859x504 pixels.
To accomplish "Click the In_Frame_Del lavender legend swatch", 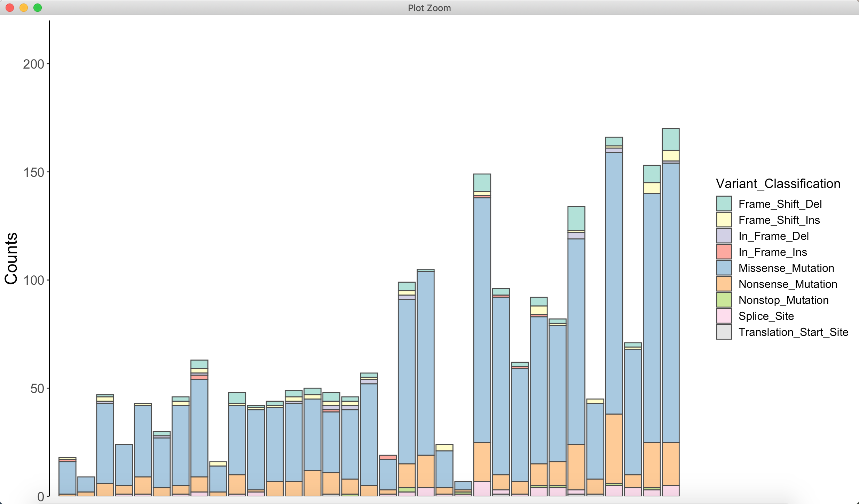I will (x=724, y=236).
